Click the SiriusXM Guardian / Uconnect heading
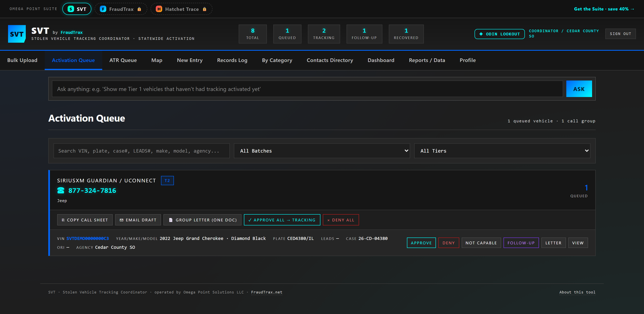Image resolution: width=644 pixels, height=314 pixels. click(x=106, y=180)
